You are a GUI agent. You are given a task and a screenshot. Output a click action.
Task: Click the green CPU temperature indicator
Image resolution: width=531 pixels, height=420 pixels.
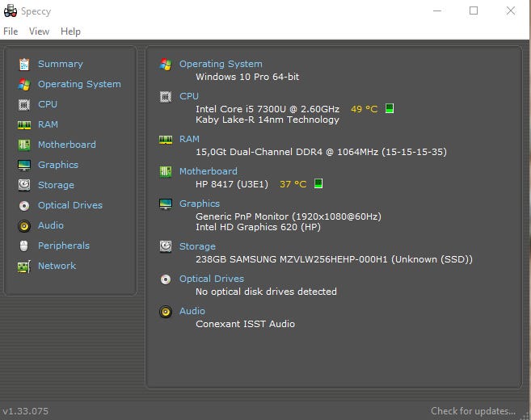(x=390, y=108)
